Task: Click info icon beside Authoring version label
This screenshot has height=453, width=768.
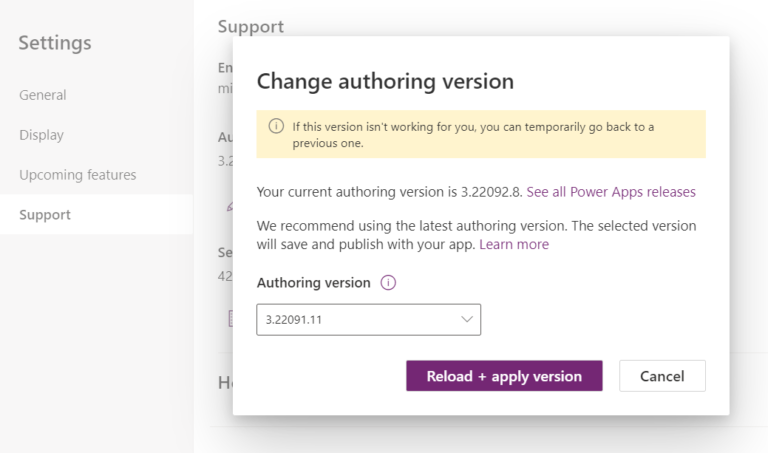Action: (x=388, y=283)
